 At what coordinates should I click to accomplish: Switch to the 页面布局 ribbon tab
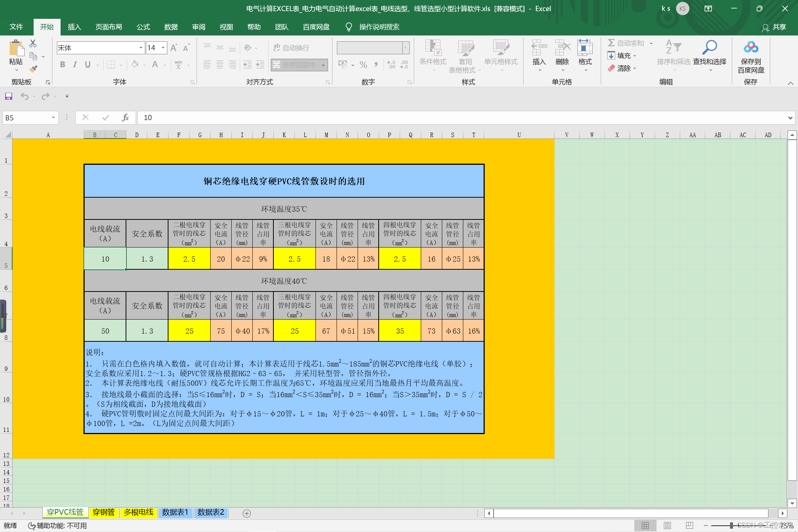tap(109, 27)
